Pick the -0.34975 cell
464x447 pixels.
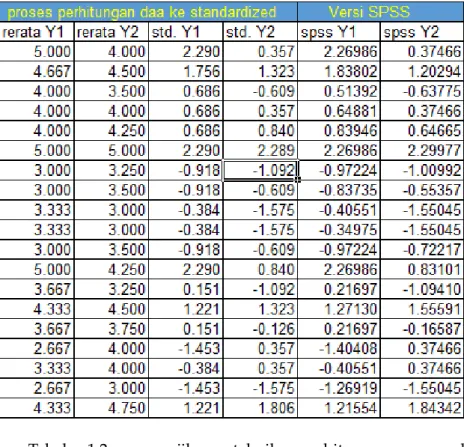tap(339, 230)
